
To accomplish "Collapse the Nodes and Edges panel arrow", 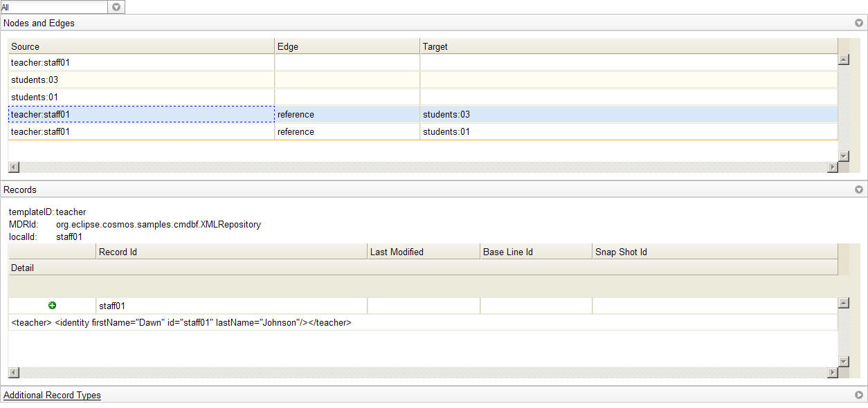I will click(x=859, y=23).
